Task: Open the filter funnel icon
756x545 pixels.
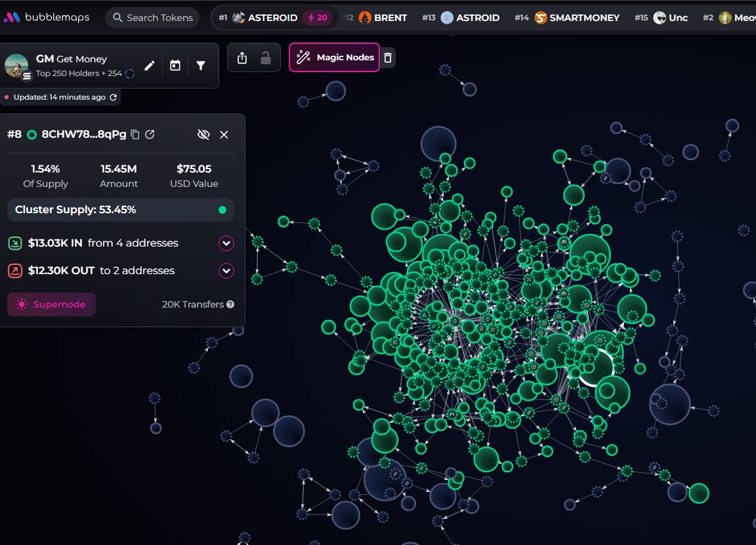Action: click(x=201, y=66)
